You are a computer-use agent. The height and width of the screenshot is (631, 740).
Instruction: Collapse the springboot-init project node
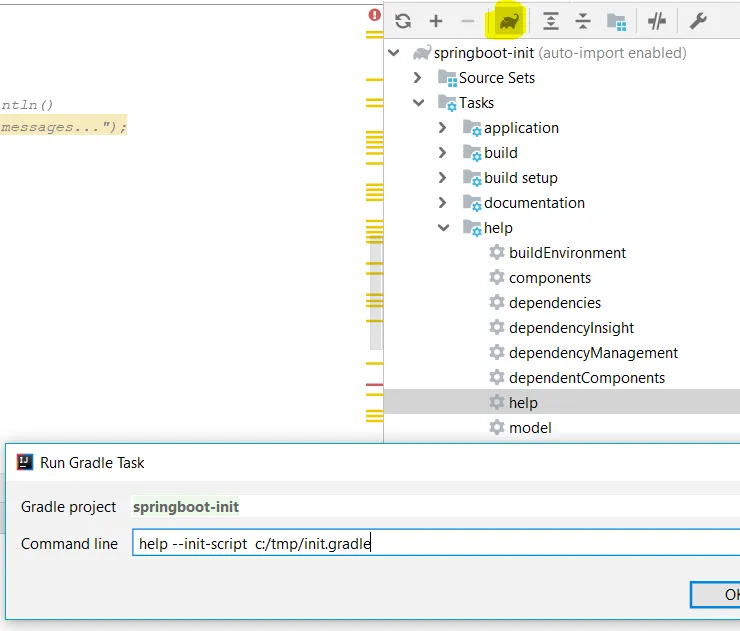[394, 53]
